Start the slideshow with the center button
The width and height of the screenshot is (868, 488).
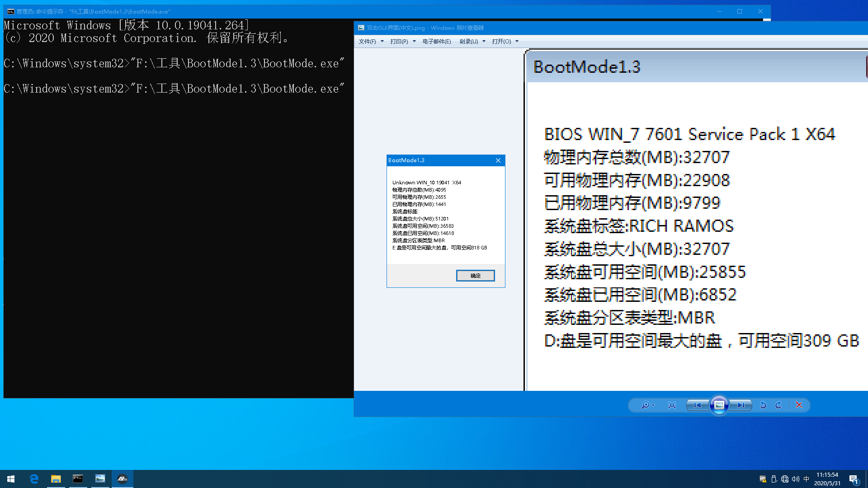[x=719, y=405]
